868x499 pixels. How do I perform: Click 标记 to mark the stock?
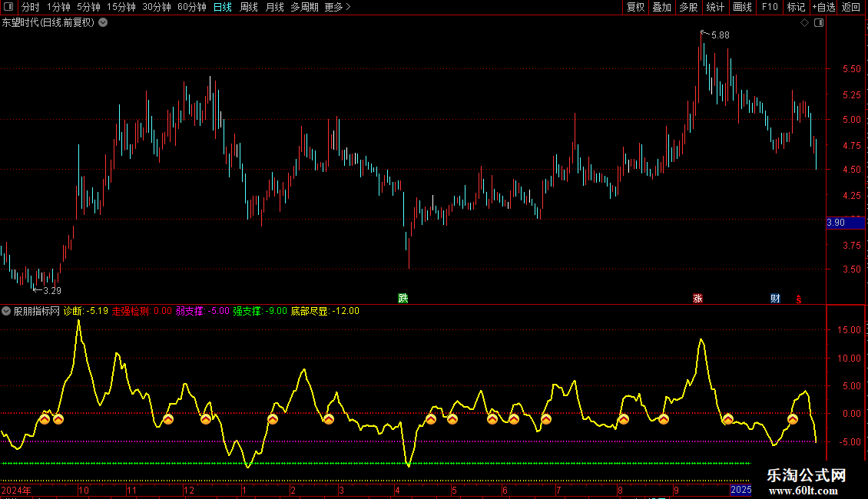click(x=796, y=8)
